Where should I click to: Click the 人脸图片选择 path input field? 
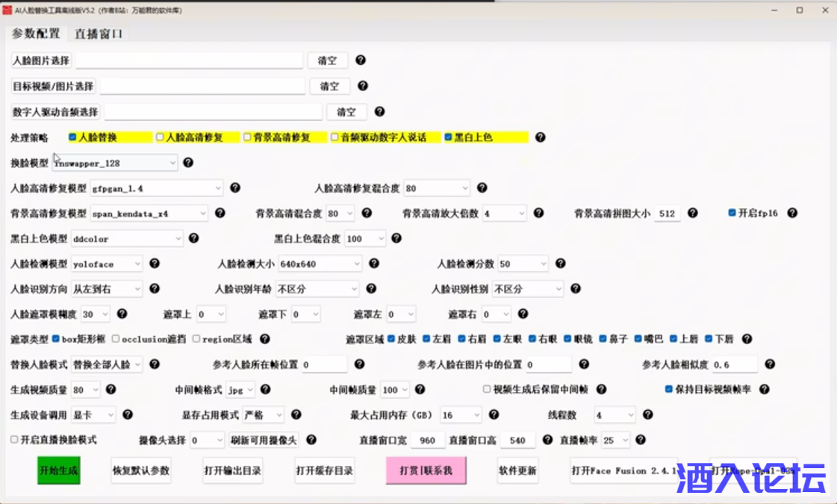[190, 60]
